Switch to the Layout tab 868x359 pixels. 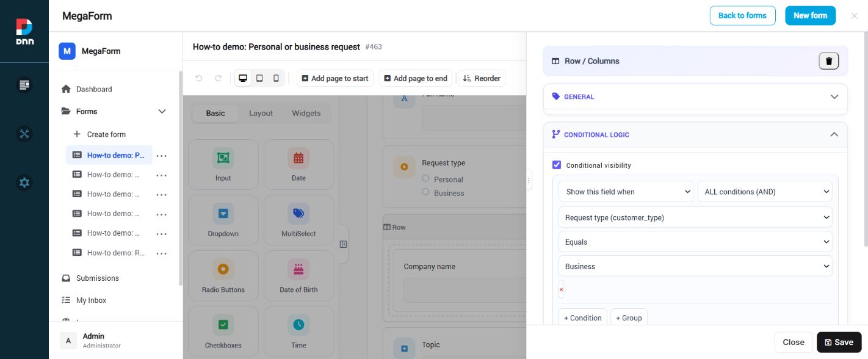tap(261, 113)
